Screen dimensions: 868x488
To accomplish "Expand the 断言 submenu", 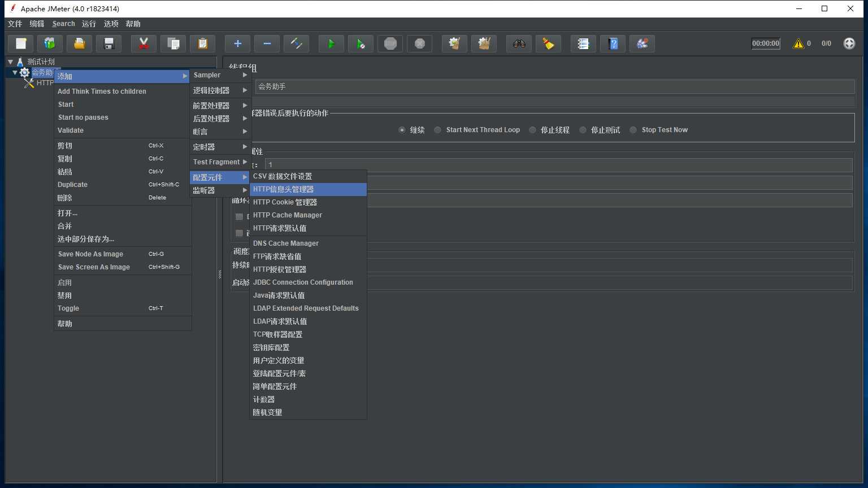I will pos(220,132).
